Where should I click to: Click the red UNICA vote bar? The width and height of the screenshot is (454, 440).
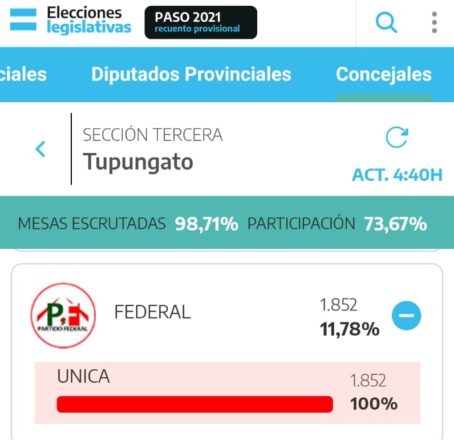pyautogui.click(x=195, y=404)
